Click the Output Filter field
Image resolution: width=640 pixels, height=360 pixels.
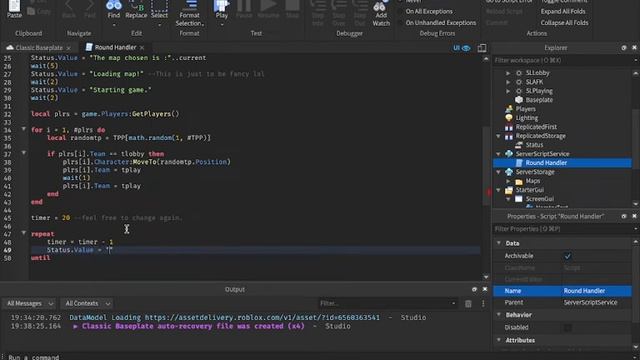click(387, 304)
